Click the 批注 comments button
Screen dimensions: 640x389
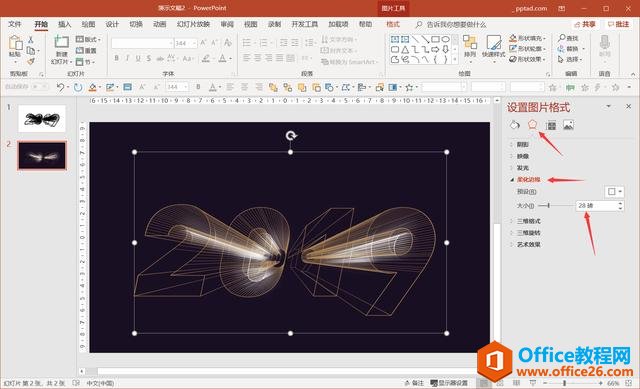tap(618, 24)
